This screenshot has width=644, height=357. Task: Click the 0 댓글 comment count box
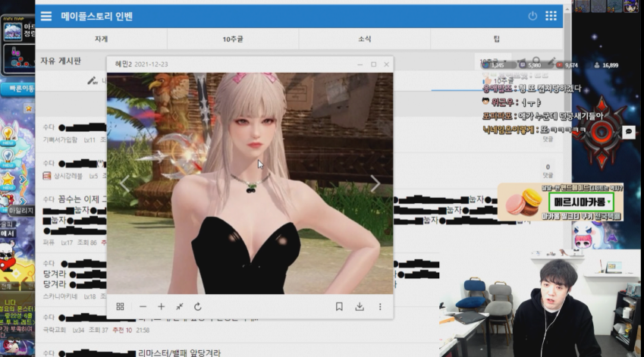(x=548, y=171)
